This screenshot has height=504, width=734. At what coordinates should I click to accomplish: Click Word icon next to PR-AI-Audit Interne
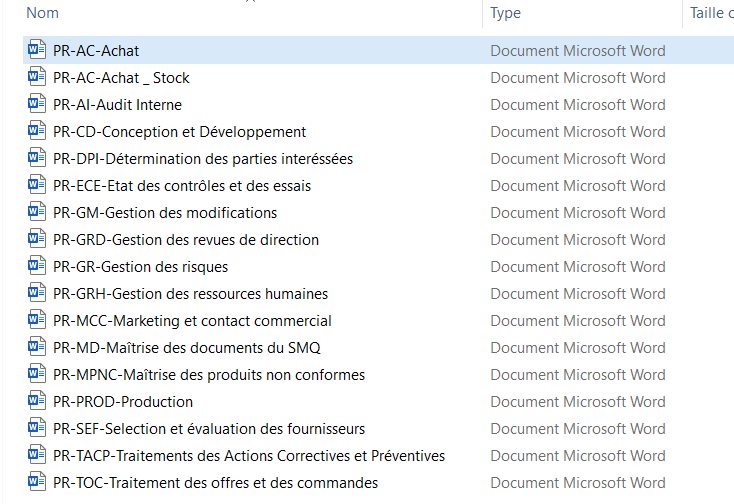tap(37, 104)
